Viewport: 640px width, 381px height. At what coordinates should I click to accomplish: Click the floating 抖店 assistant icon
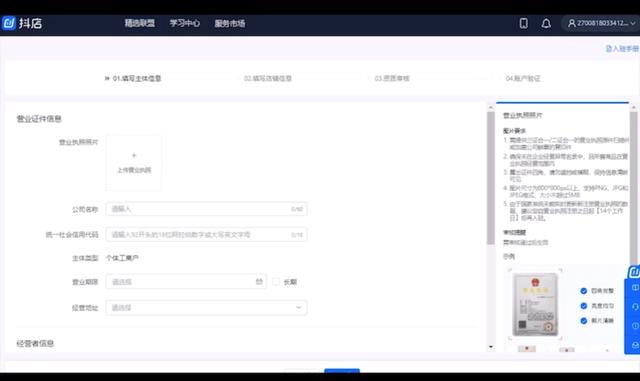(x=634, y=272)
